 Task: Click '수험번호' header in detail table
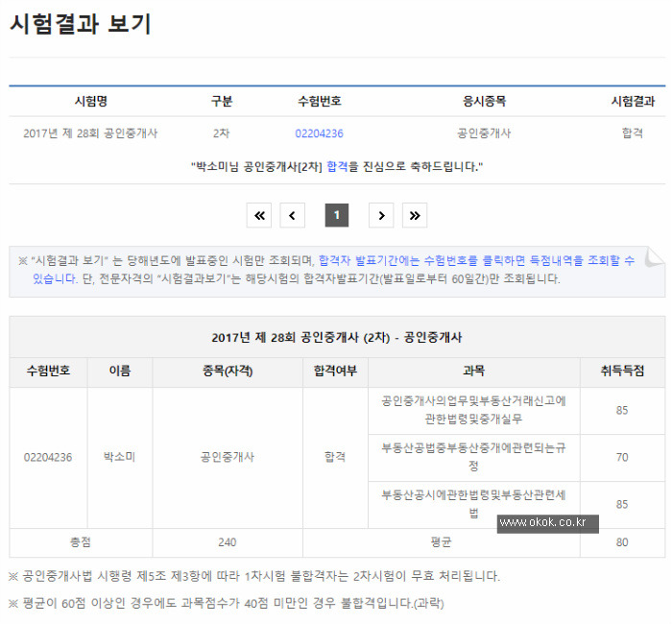48,371
